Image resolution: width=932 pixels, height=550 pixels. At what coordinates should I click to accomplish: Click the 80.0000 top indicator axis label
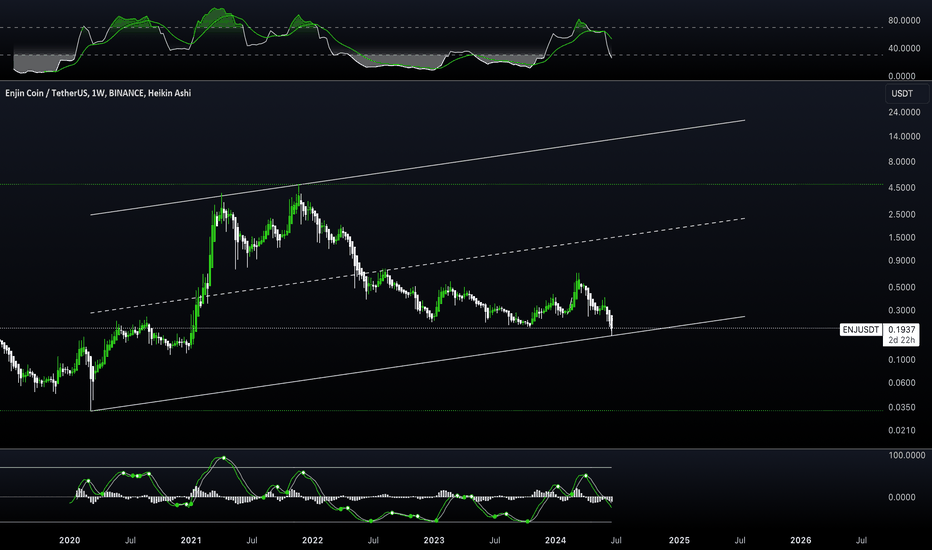pos(904,21)
